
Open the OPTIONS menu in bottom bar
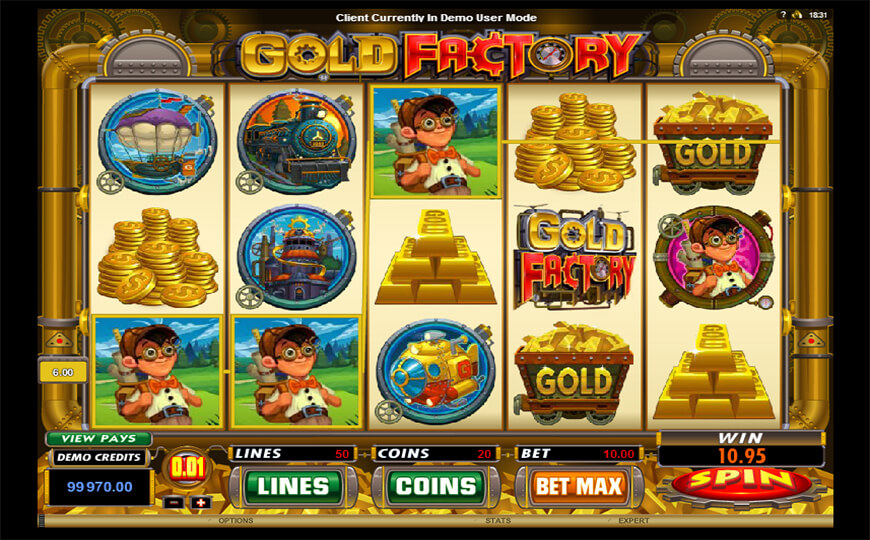pyautogui.click(x=236, y=521)
